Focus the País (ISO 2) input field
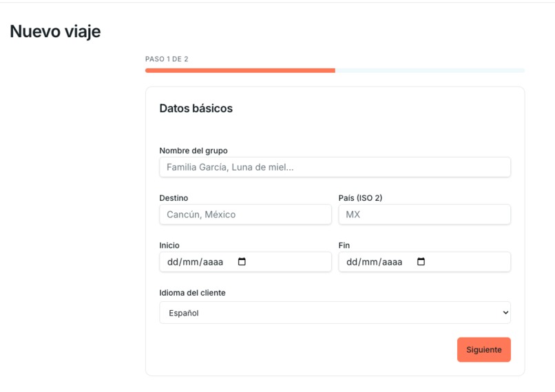This screenshot has height=392, width=555. (424, 215)
